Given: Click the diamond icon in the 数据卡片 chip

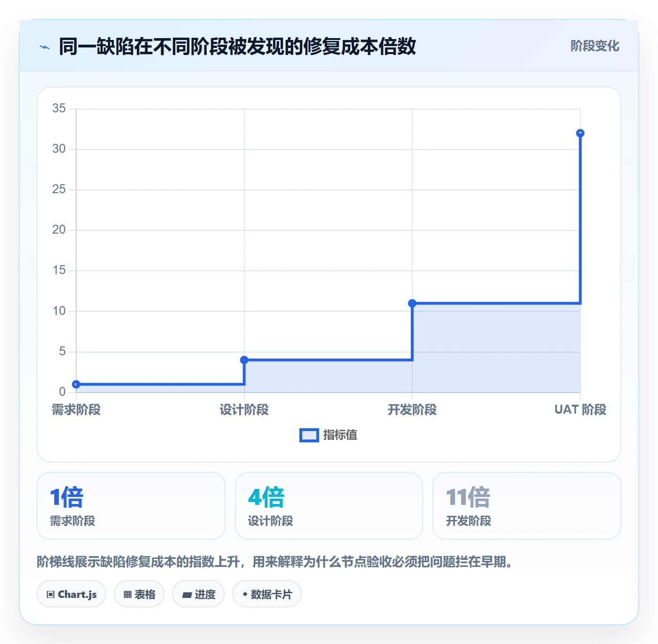Looking at the screenshot, I should click(245, 595).
